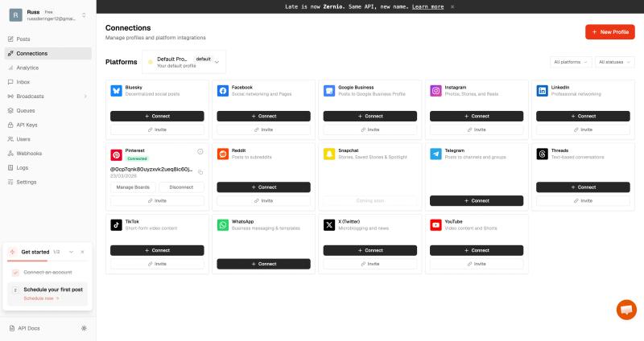Click the WhatsApp platform icon

[x=223, y=225]
